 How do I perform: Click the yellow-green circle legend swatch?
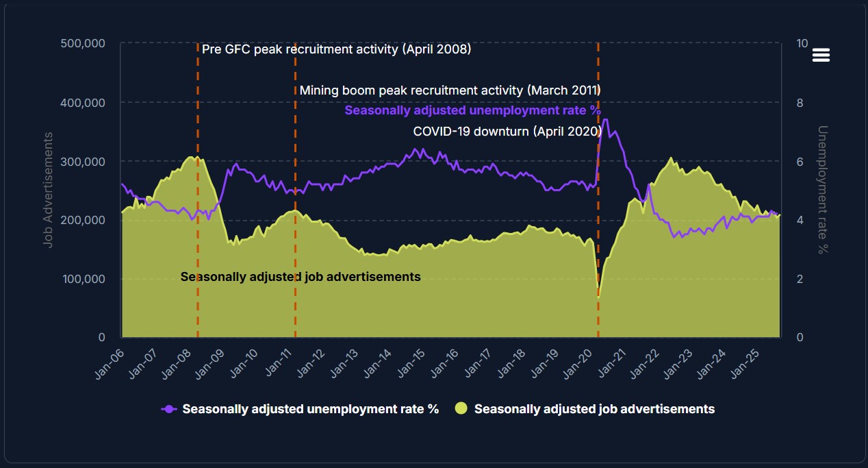coord(461,409)
